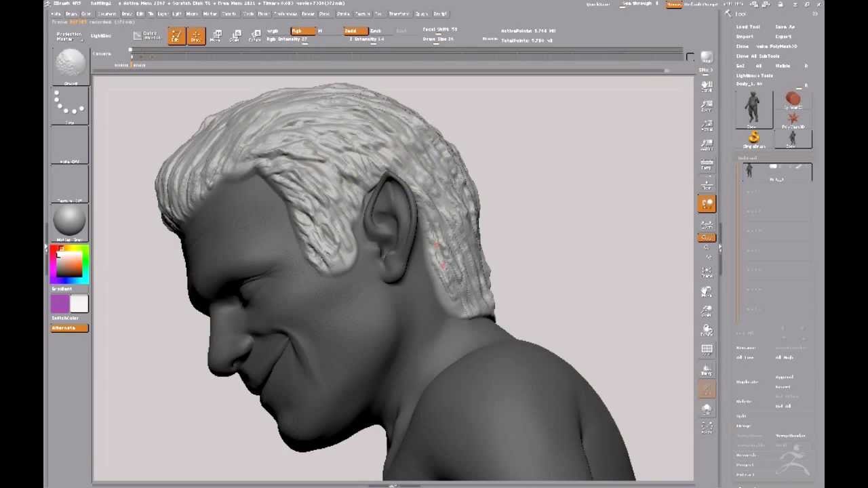Open the Document menu
This screenshot has width=868, height=488.
[106, 14]
